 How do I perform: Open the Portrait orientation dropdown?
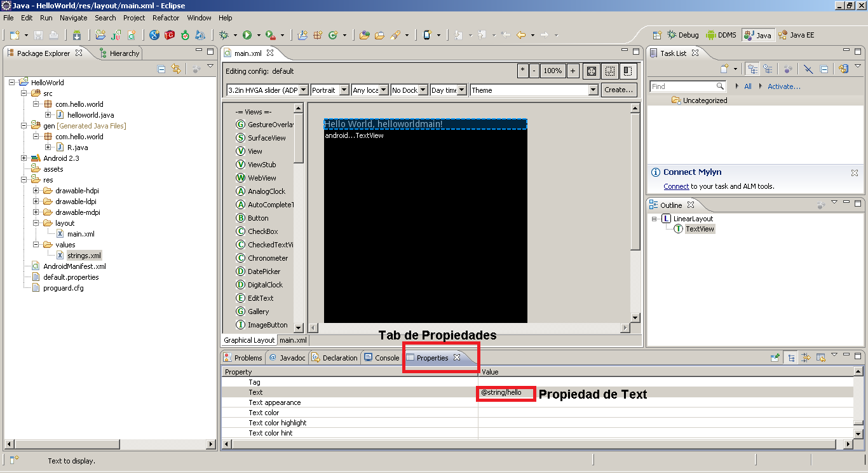pos(329,90)
